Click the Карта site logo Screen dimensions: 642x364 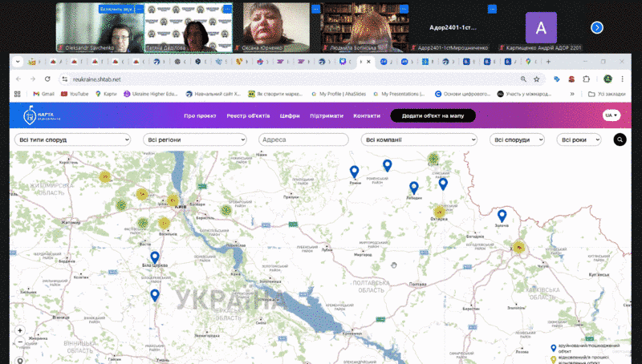pos(42,116)
